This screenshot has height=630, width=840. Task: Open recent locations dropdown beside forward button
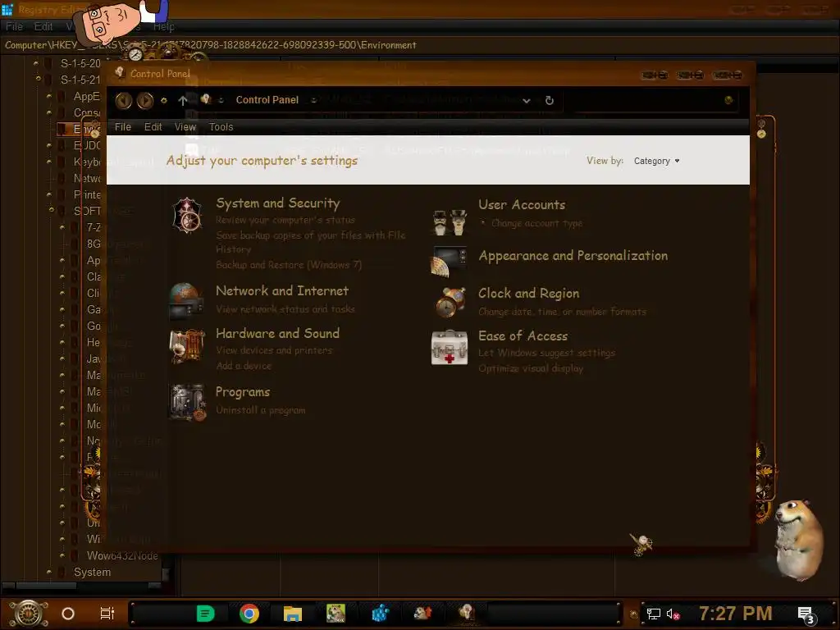pos(164,100)
